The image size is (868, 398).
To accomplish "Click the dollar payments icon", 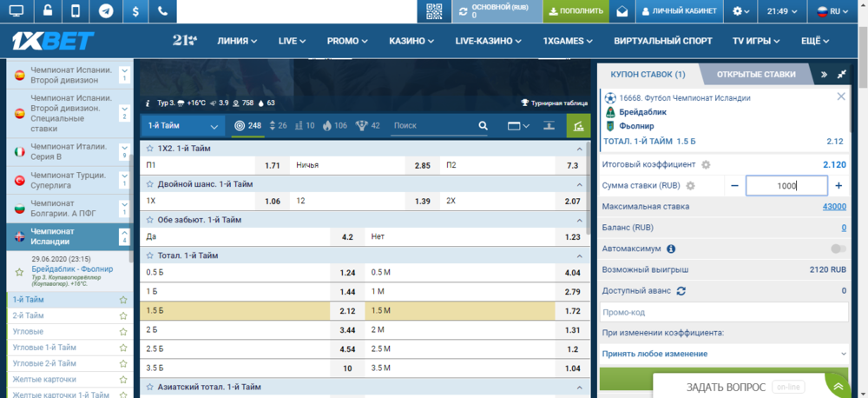I will pyautogui.click(x=135, y=11).
